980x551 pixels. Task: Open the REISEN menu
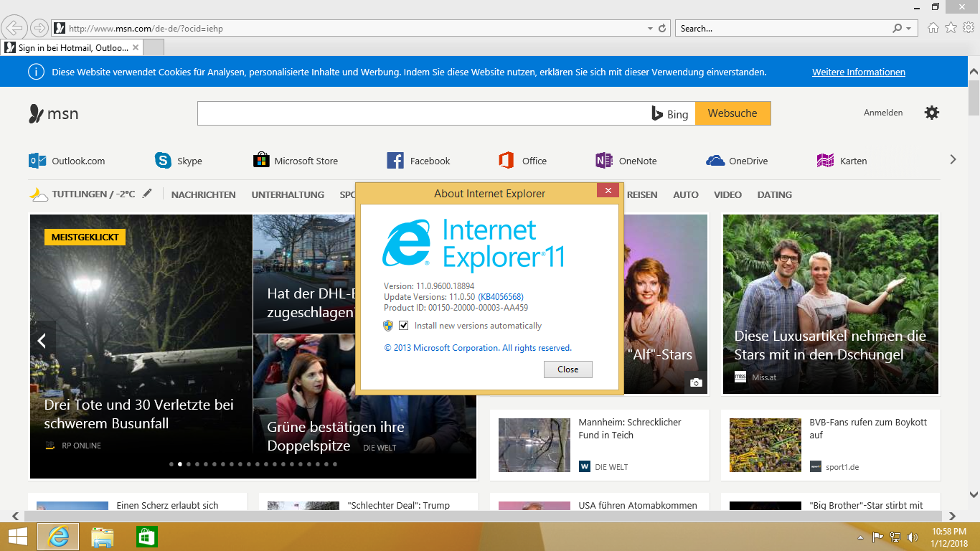[x=642, y=194]
